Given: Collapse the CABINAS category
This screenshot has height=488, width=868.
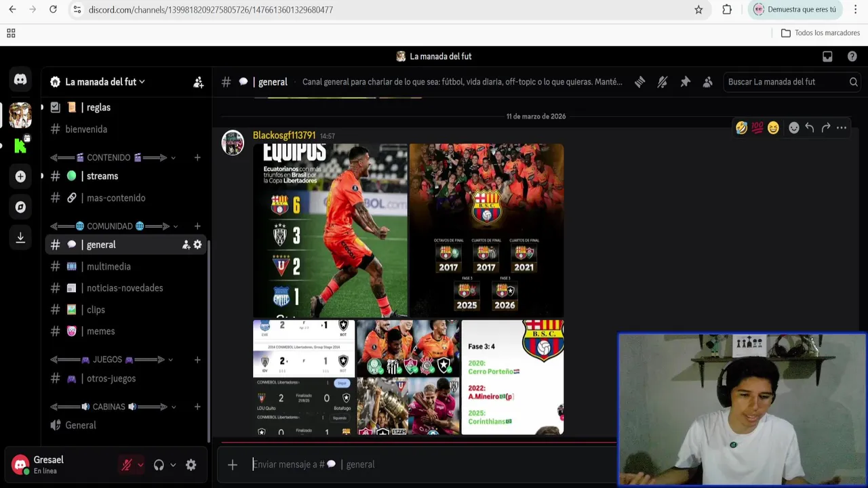Looking at the screenshot, I should click(x=113, y=407).
